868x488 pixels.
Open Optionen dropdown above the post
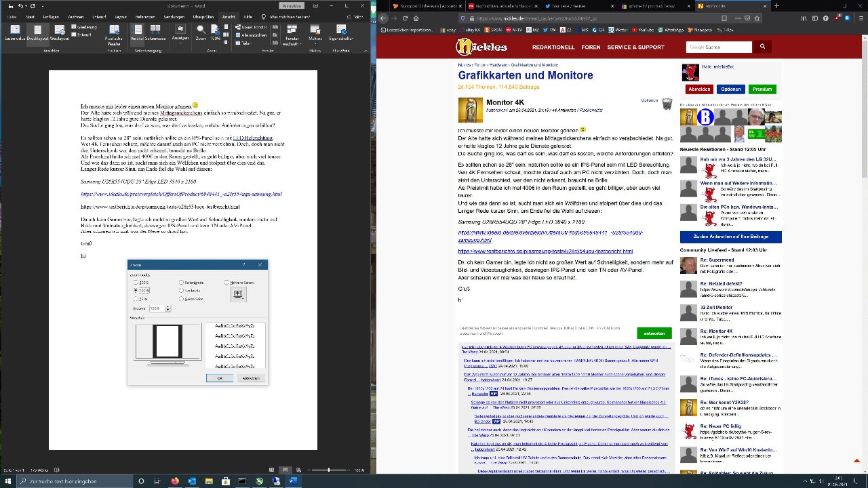pos(649,100)
